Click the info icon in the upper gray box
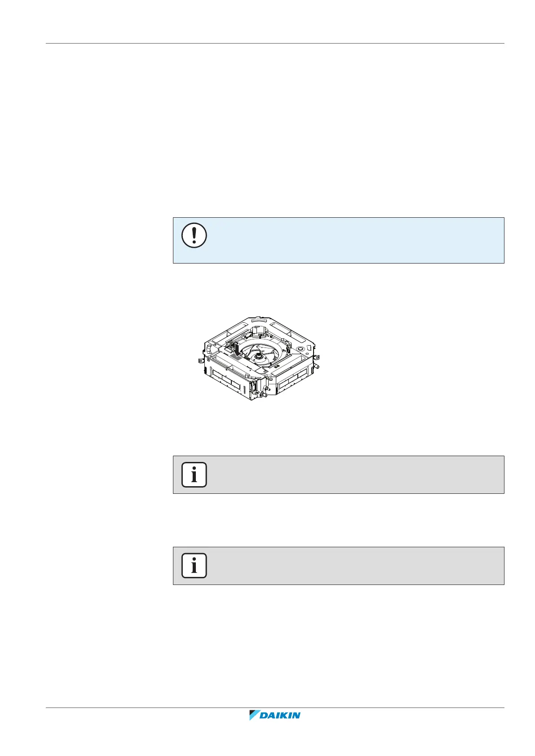 tap(194, 475)
